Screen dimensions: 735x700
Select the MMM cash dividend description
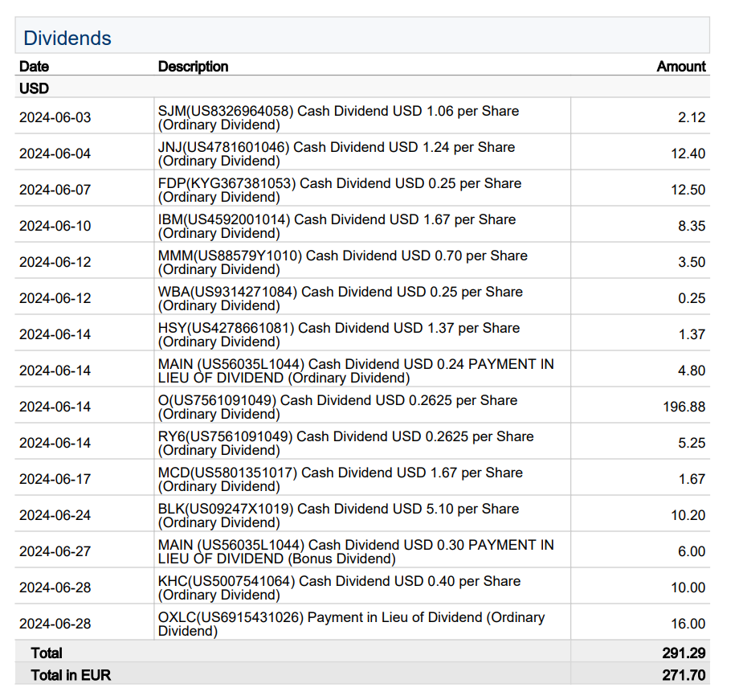tap(342, 262)
